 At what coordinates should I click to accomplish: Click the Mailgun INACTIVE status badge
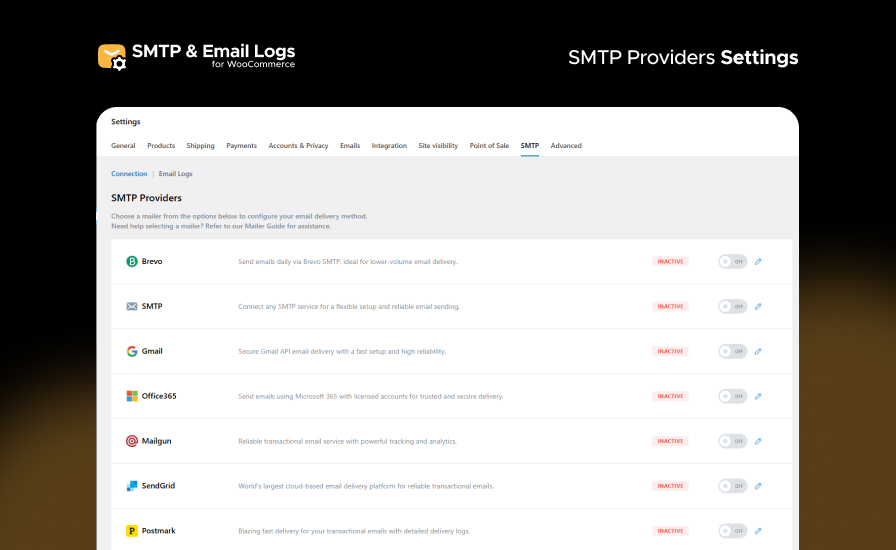click(670, 441)
